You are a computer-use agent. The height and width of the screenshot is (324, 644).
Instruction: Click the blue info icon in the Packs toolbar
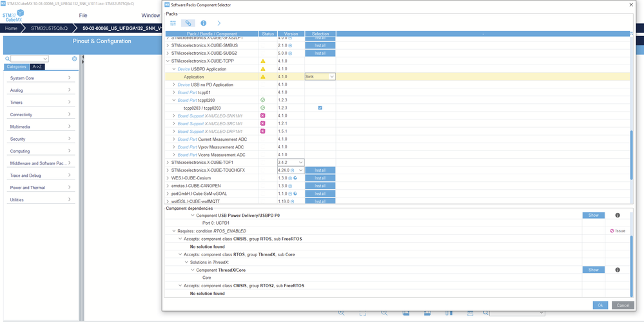[x=203, y=23]
